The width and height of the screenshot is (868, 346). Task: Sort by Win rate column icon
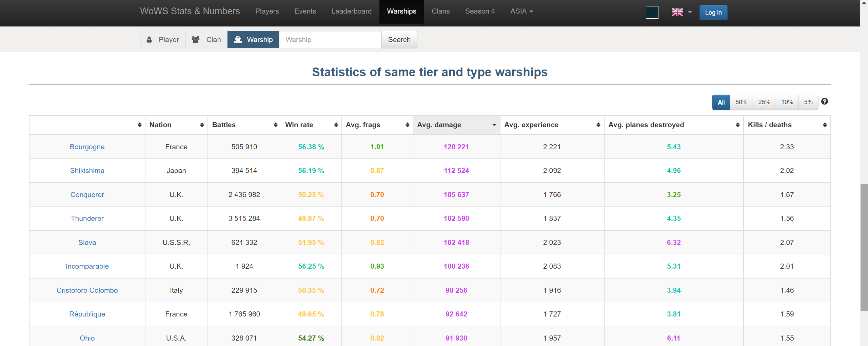[x=336, y=125]
